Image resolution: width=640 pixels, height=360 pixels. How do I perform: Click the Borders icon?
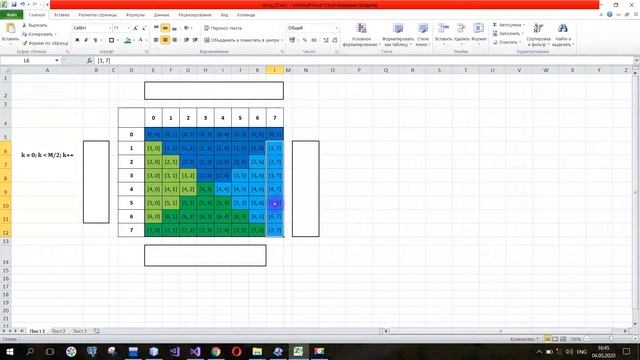coord(111,40)
